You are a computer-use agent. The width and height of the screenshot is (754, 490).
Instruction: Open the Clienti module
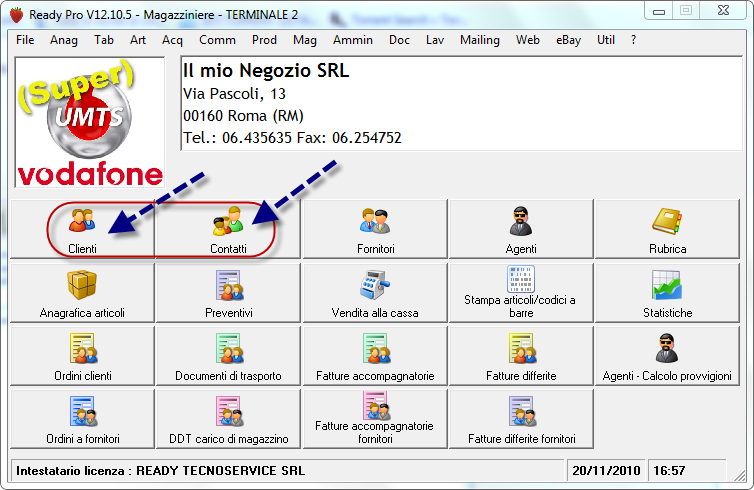coord(82,229)
